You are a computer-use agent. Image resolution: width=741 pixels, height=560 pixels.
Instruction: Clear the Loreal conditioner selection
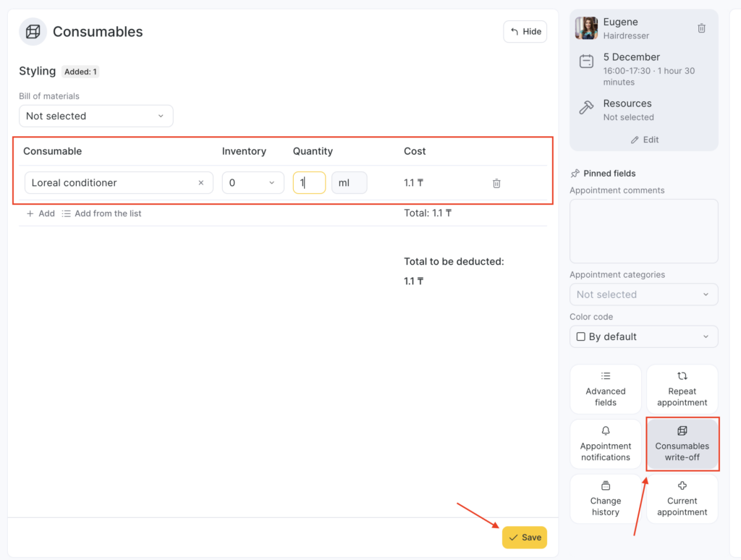point(201,183)
